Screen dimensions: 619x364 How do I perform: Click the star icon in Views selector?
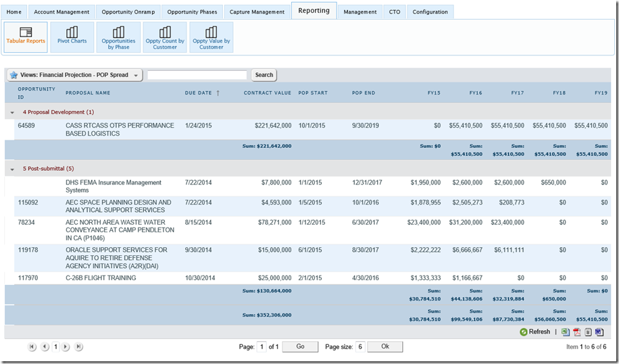14,75
